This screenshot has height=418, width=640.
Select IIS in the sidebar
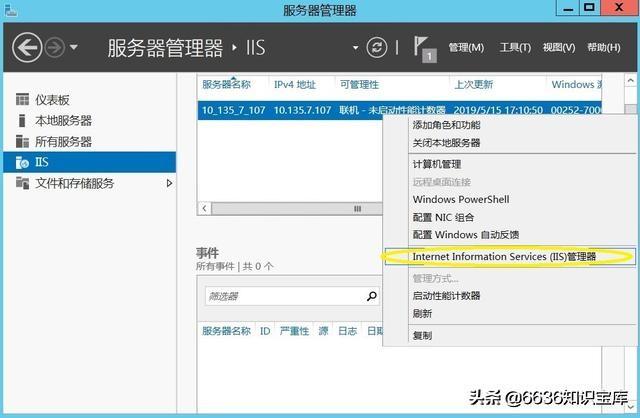[x=89, y=162]
